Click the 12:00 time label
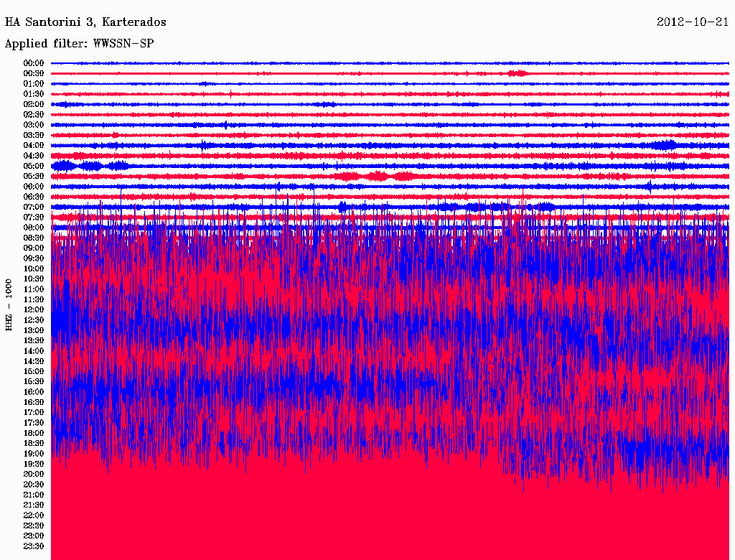The height and width of the screenshot is (560, 735). (x=34, y=309)
